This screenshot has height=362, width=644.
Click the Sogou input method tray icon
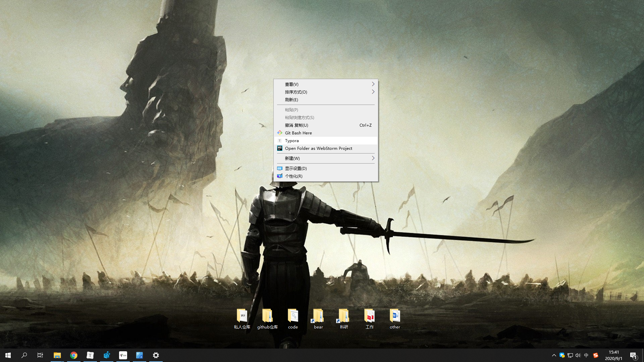(596, 355)
